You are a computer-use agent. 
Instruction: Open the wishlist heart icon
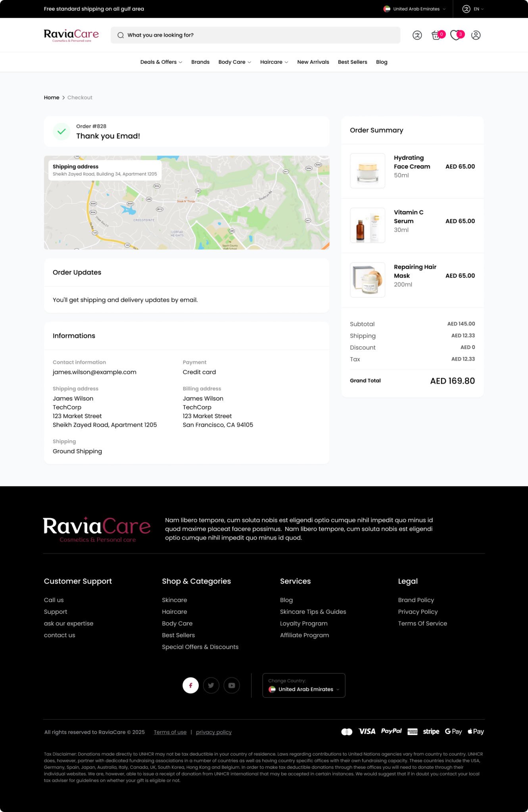pyautogui.click(x=456, y=35)
